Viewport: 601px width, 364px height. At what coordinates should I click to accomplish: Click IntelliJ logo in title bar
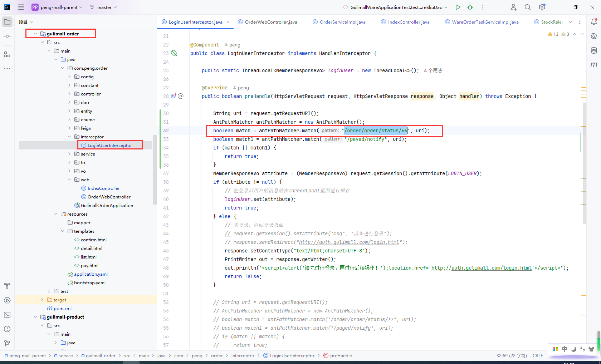[x=7, y=7]
